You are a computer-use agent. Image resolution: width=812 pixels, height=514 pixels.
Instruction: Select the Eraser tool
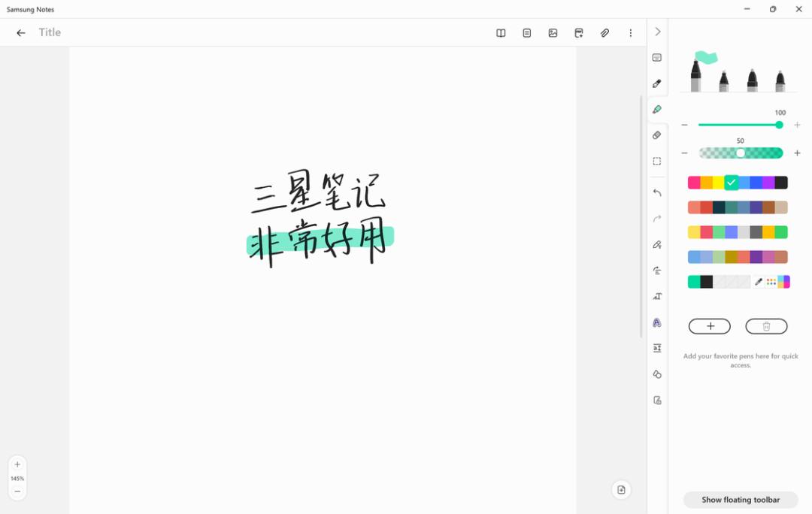coord(657,135)
